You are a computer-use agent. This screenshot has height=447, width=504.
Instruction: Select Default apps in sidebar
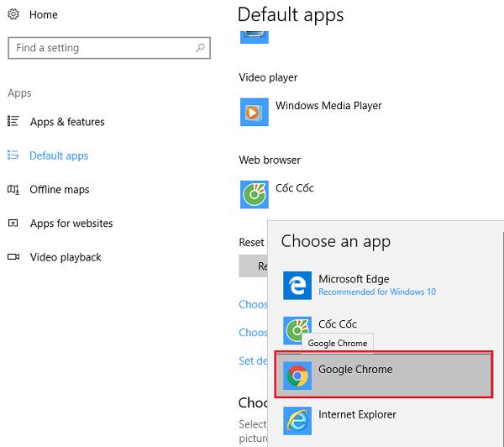[x=59, y=155]
